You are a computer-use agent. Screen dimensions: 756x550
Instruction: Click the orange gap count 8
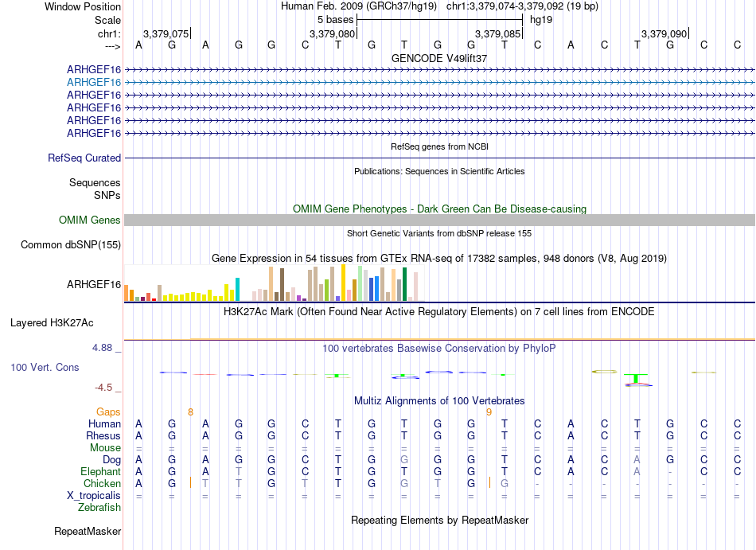pos(190,412)
